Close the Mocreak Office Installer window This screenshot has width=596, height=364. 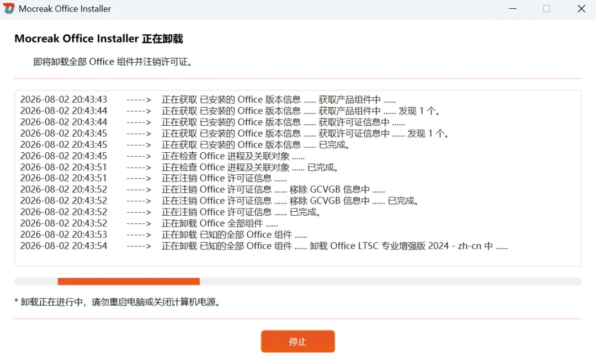[x=581, y=8]
